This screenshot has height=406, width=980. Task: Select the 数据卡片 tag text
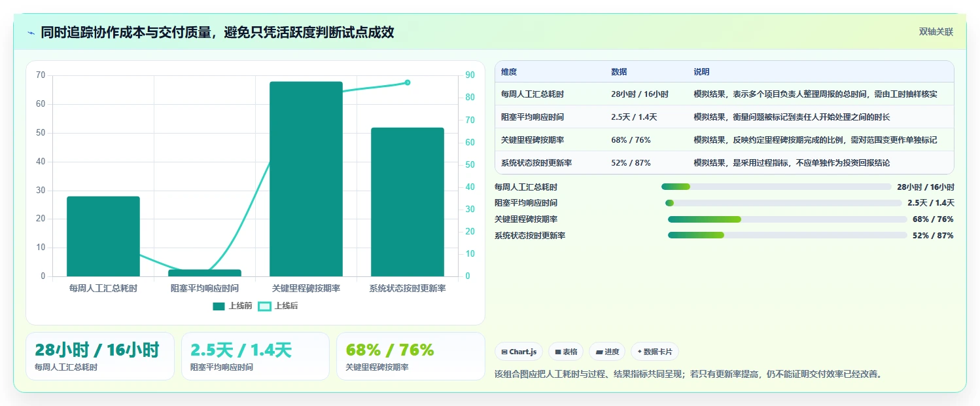(x=659, y=352)
